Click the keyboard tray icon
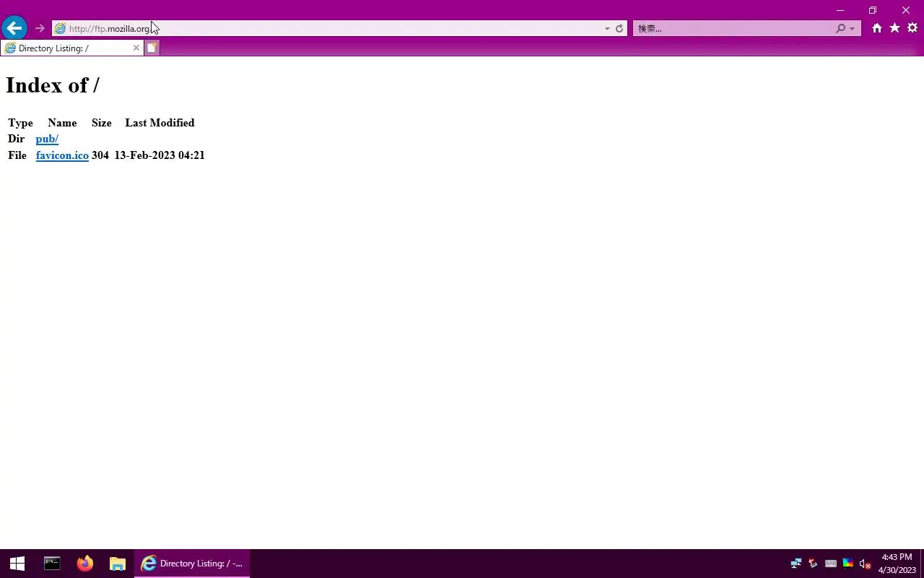This screenshot has height=578, width=924. coord(831,564)
